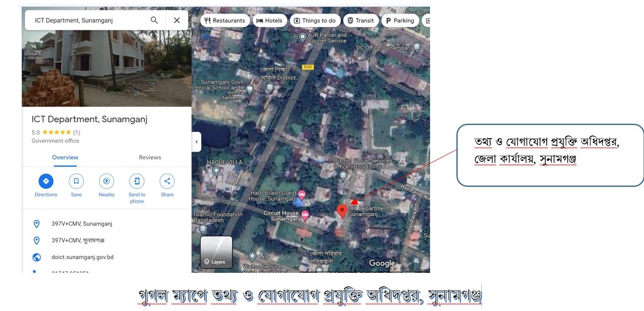Click the blue Directions icon
The image size is (644, 311).
click(46, 181)
